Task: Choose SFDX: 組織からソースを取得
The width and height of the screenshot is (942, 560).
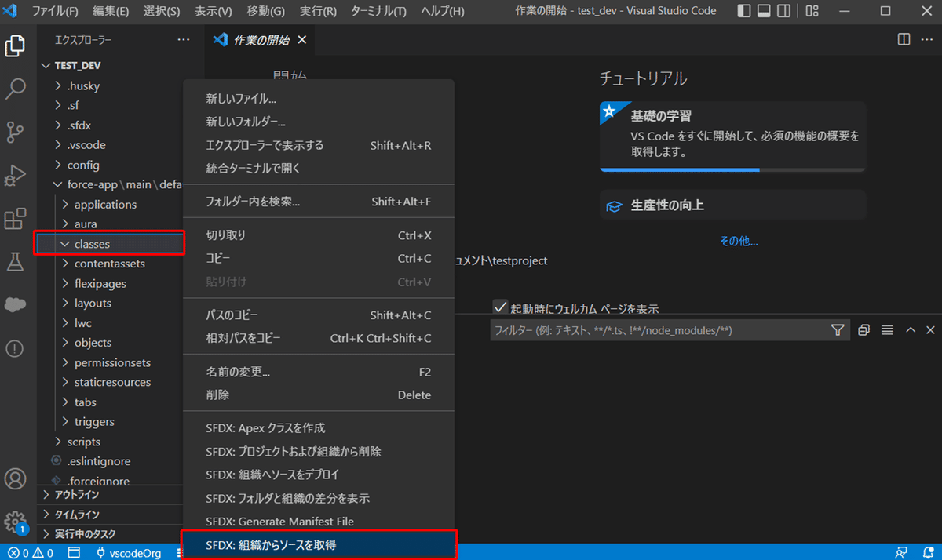Action: pos(319,544)
